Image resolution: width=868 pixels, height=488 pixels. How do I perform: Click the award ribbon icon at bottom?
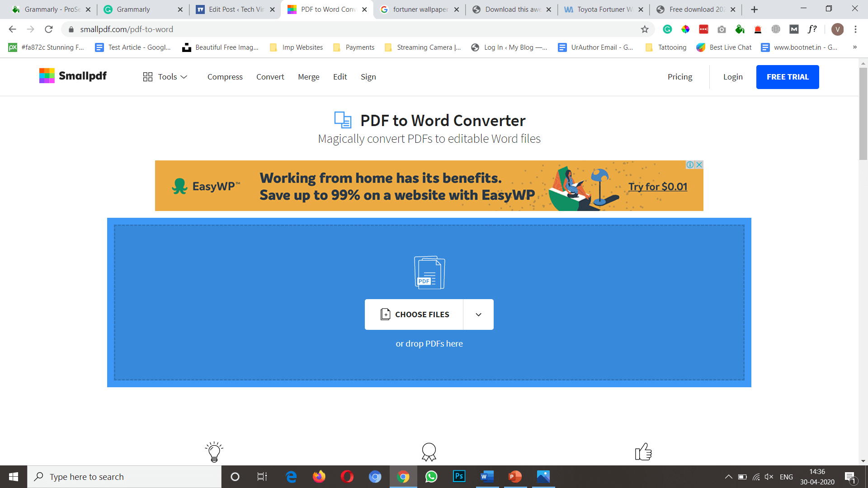pyautogui.click(x=429, y=452)
